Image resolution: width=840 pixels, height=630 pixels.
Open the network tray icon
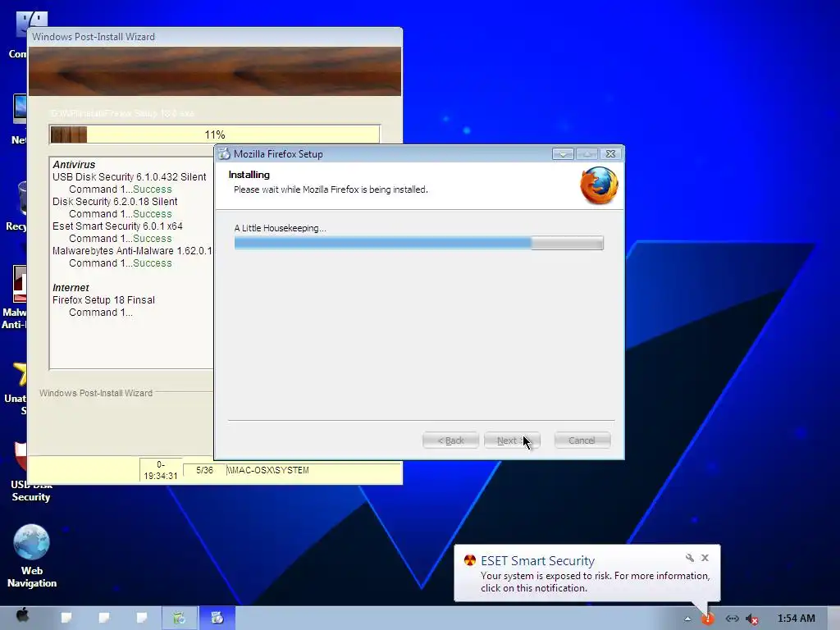tap(733, 619)
